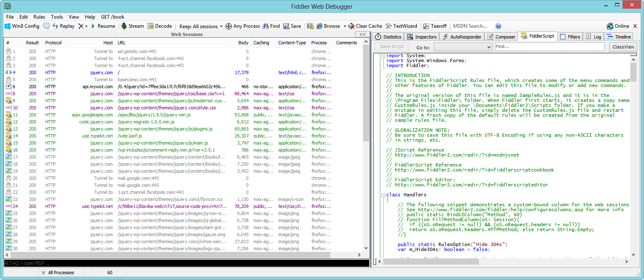Collapse the sessions panel with << button
The width and height of the screenshot is (644, 280).
[362, 35]
